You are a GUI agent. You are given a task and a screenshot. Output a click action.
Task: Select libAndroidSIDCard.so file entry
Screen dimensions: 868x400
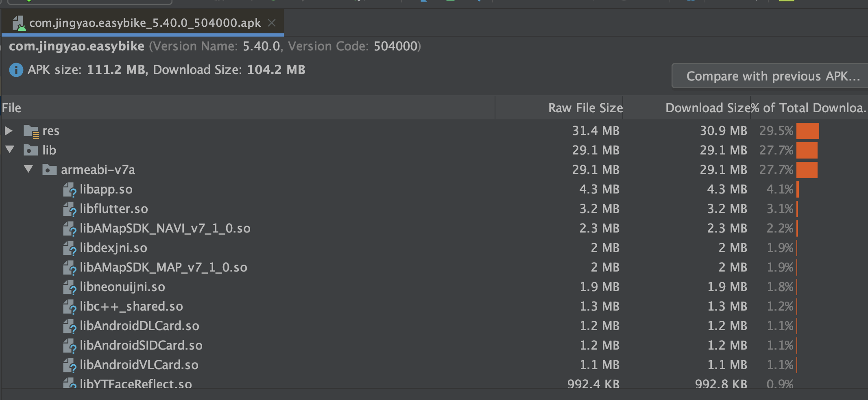(141, 346)
